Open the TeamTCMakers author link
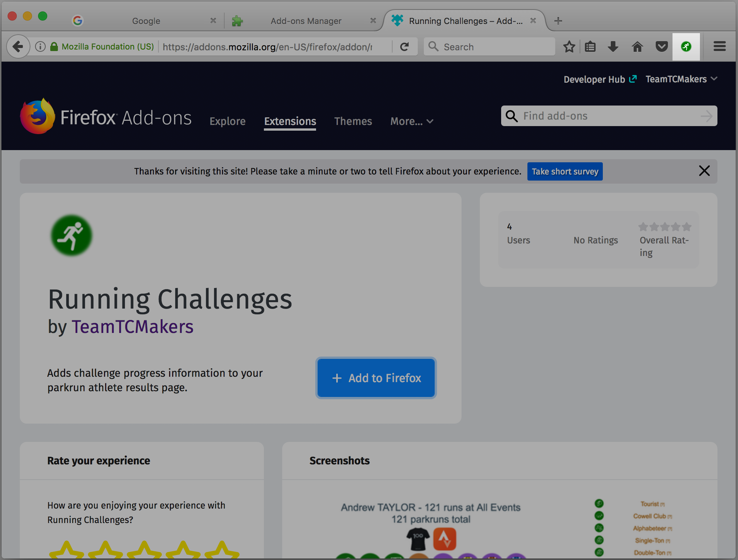This screenshot has height=560, width=738. coord(133,327)
